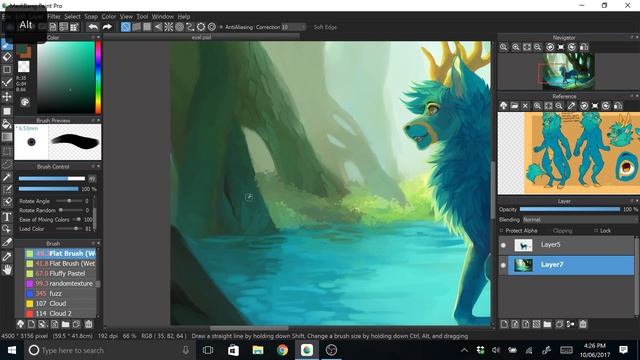The height and width of the screenshot is (360, 640).
Task: Open the Reference panel menu arrow
Action: (637, 96)
